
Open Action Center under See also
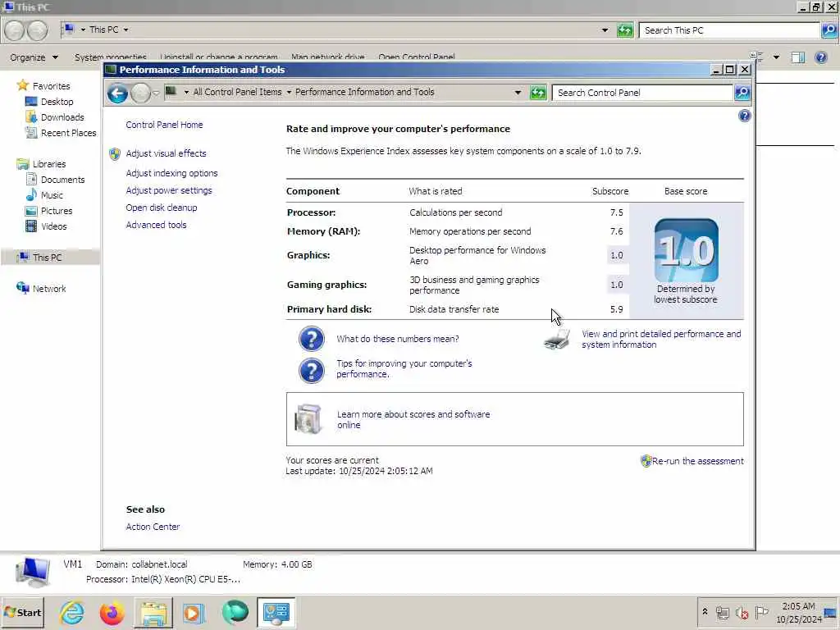[153, 527]
